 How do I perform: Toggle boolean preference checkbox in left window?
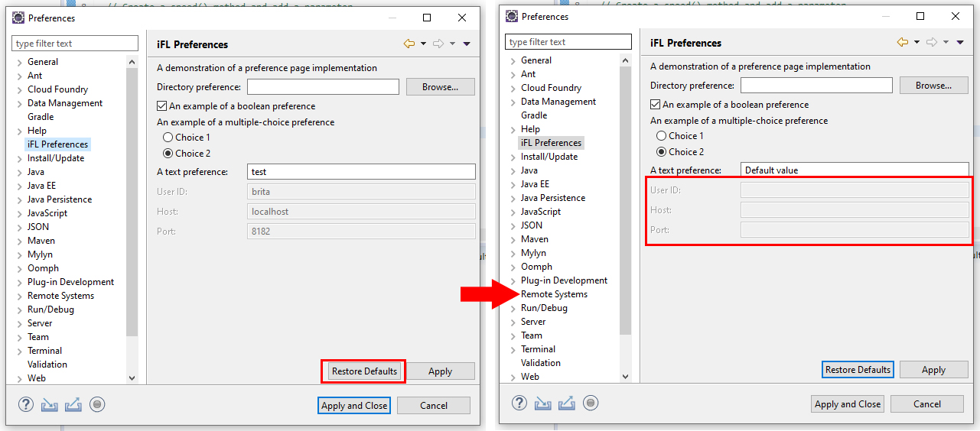(x=162, y=106)
